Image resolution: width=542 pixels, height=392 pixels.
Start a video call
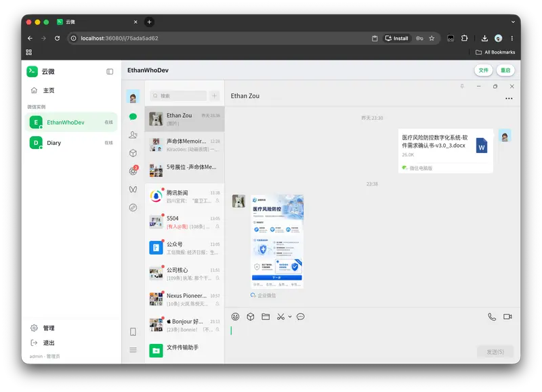[x=507, y=317]
